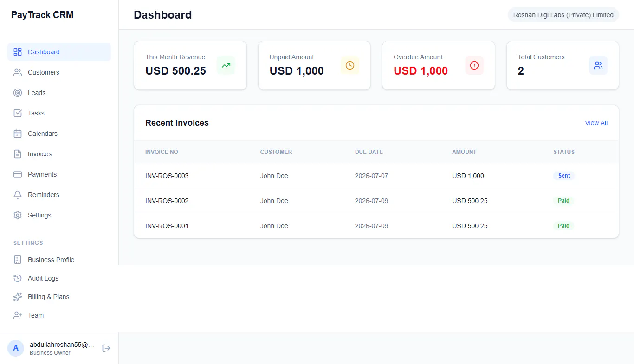Viewport: 634px width, 364px height.
Task: View the Audit Logs page
Action: tap(59, 278)
